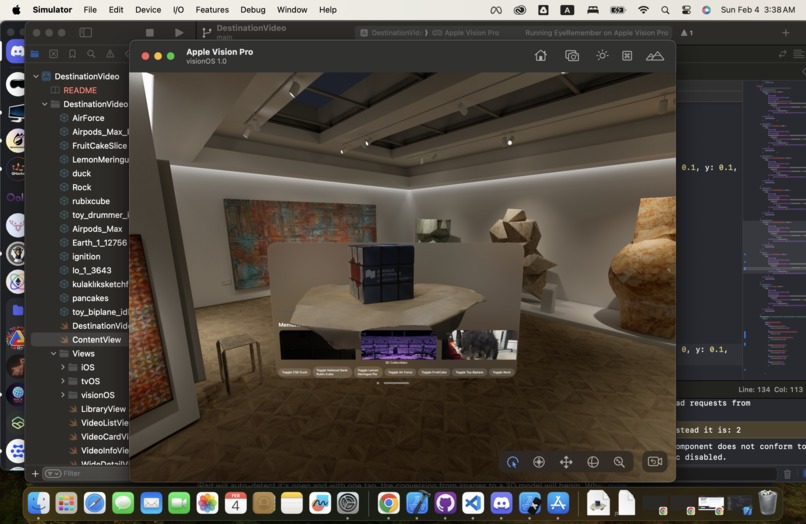Image resolution: width=806 pixels, height=524 pixels.
Task: Toggle Xcode navigator sidebar icon
Action: (x=85, y=32)
